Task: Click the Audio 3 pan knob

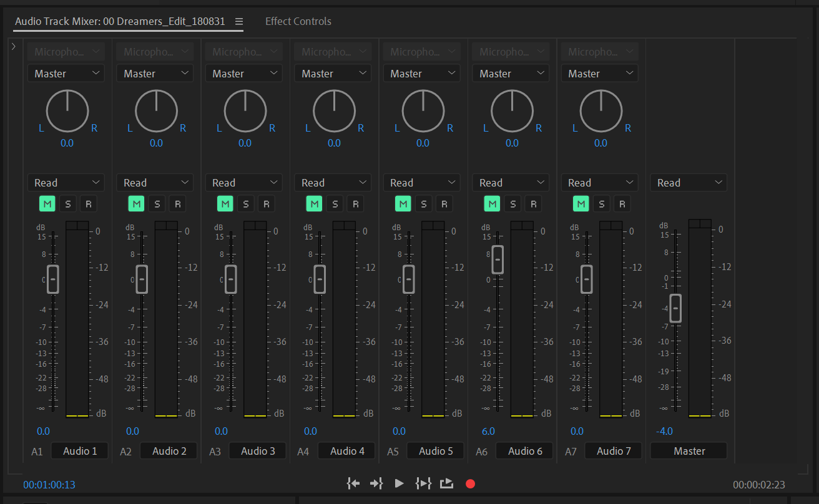Action: click(245, 111)
